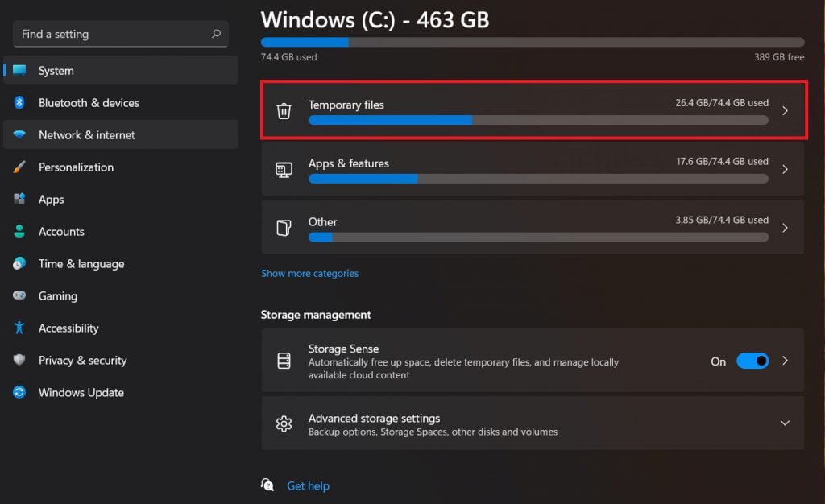The image size is (825, 504).
Task: Click the Windows Update refresh icon
Action: [x=19, y=392]
